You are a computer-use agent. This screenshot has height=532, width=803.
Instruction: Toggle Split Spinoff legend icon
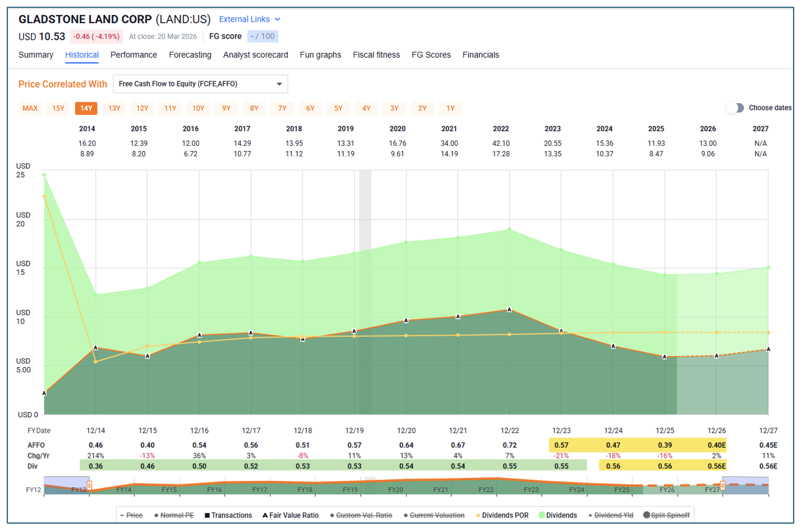pyautogui.click(x=646, y=515)
